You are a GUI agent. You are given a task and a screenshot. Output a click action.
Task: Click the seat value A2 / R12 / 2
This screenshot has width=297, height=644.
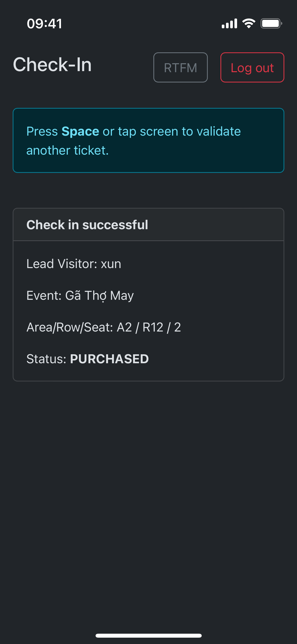149,327
